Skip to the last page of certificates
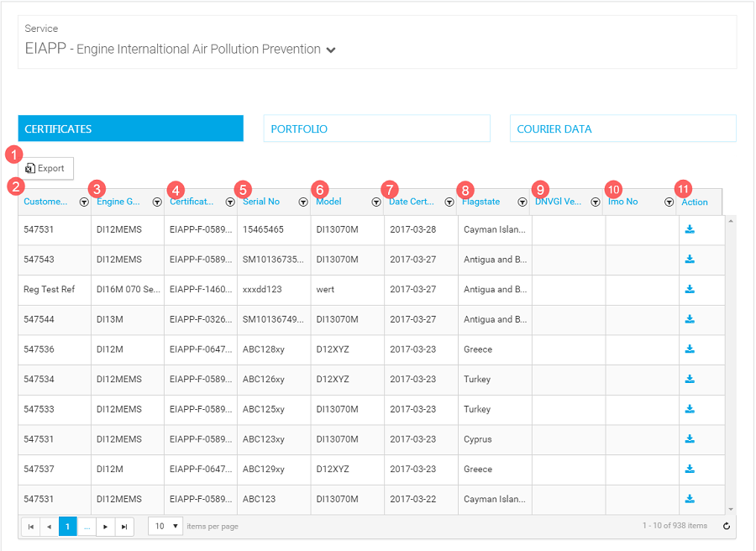Viewport: 756px width, 551px height. tap(124, 526)
